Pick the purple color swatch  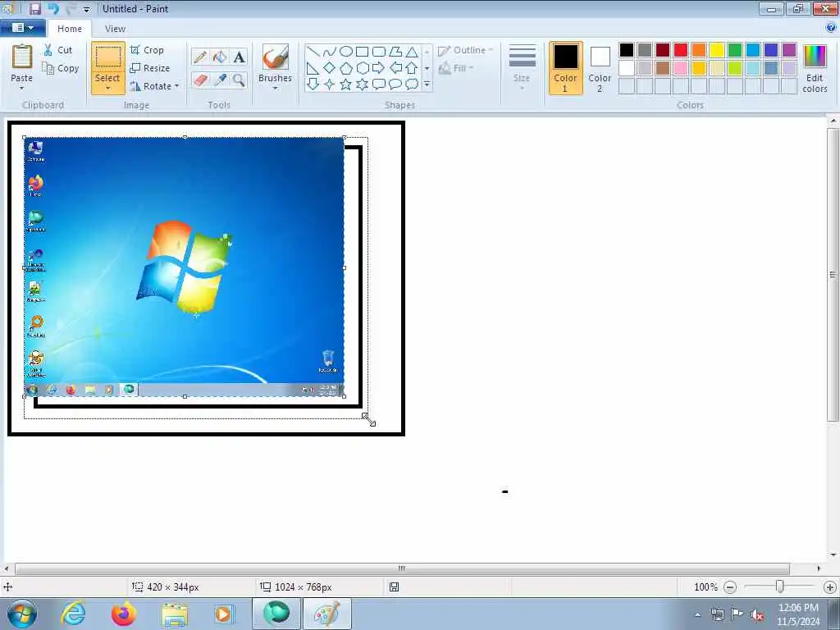pyautogui.click(x=789, y=50)
